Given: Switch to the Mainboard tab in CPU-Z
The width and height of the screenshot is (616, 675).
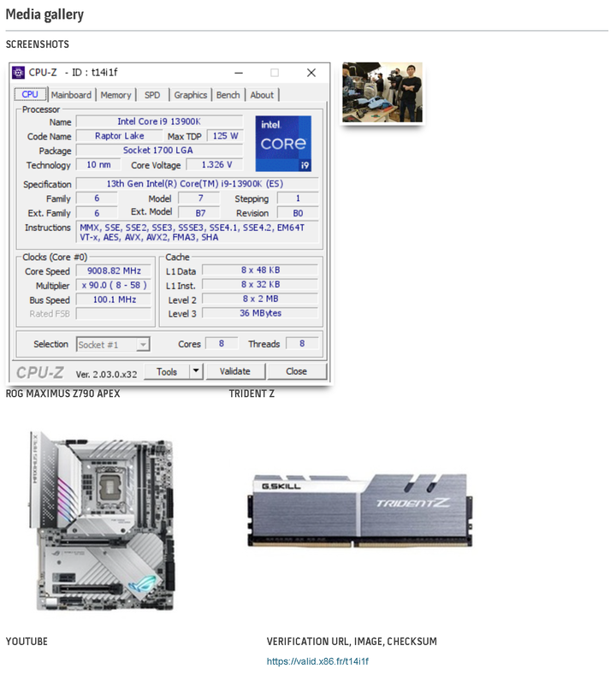Looking at the screenshot, I should pyautogui.click(x=71, y=95).
